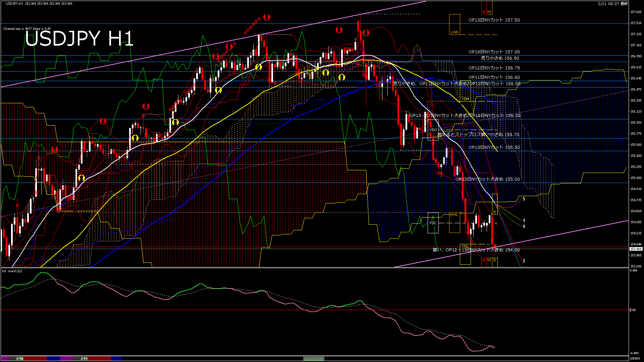Click the dark red session bar after 2/10
Viewport: 644px width, 362px height.
(x=35, y=359)
